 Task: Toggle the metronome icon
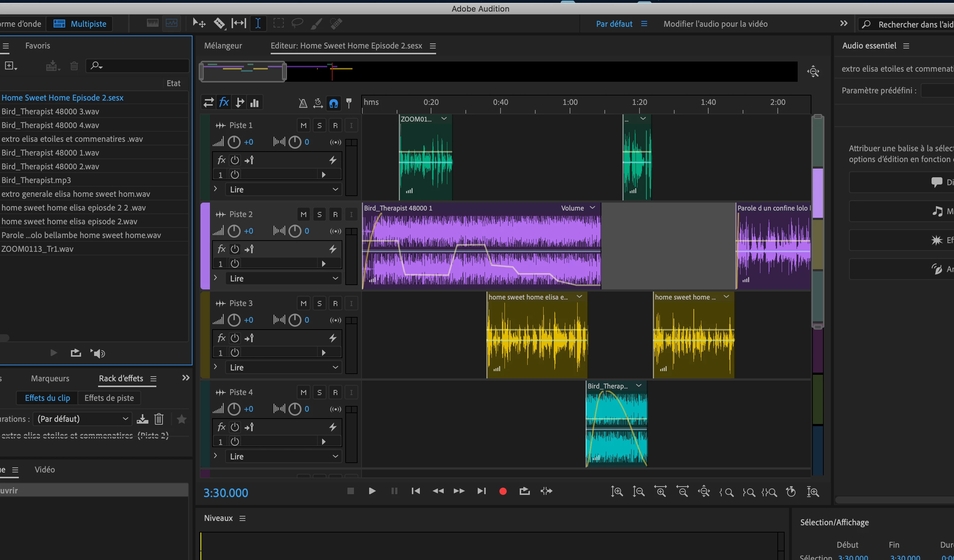[303, 103]
